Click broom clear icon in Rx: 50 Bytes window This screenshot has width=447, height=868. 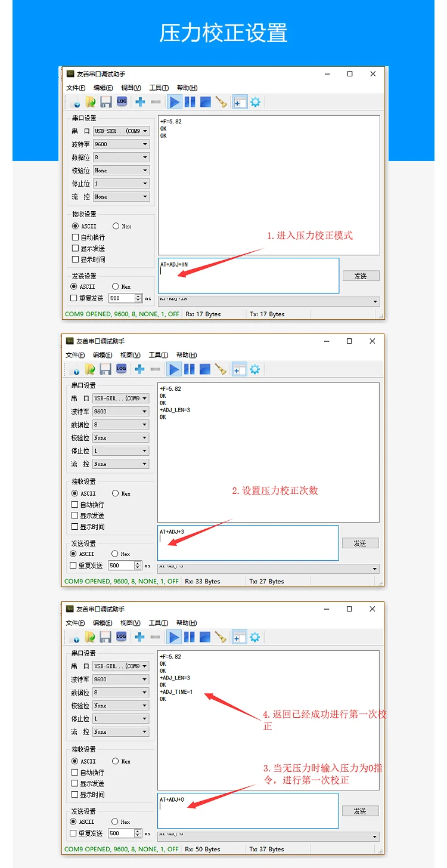click(x=221, y=637)
